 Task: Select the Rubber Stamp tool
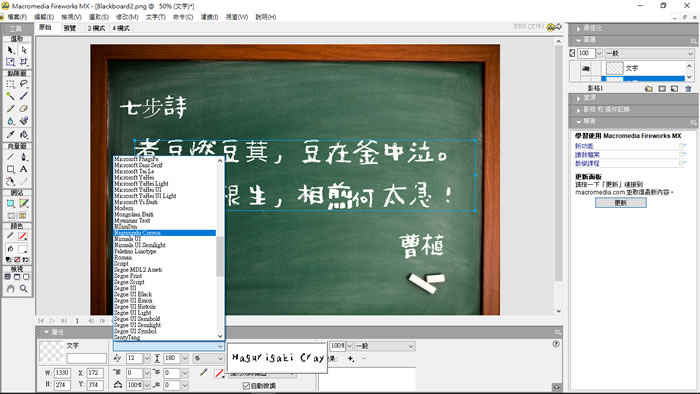tap(24, 121)
